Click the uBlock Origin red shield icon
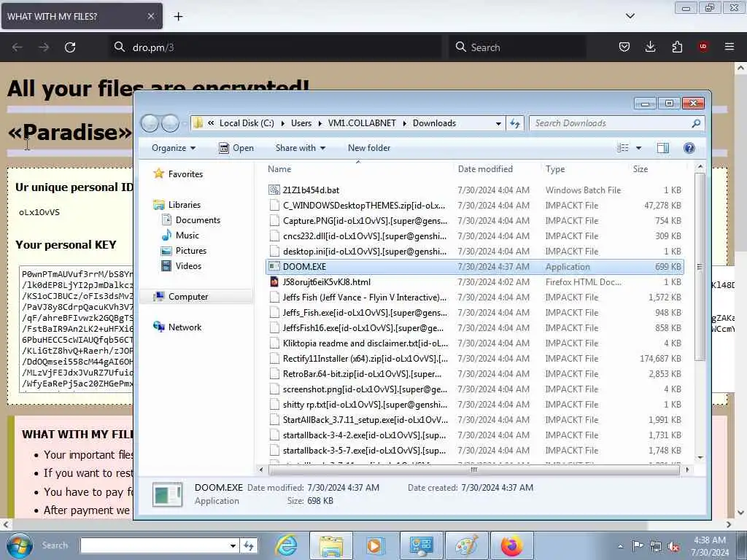 click(x=703, y=47)
